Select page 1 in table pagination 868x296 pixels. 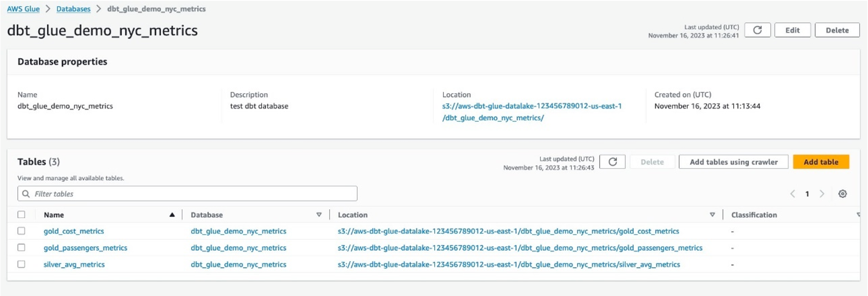tap(807, 194)
